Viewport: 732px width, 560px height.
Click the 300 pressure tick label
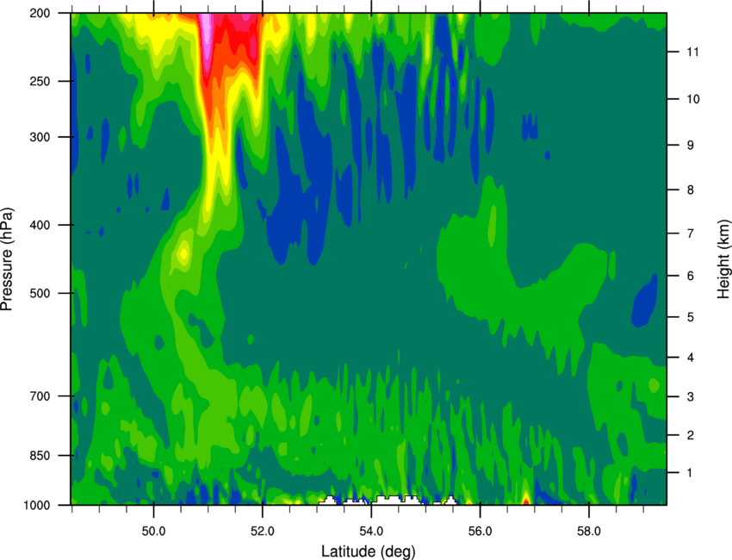pos(40,137)
